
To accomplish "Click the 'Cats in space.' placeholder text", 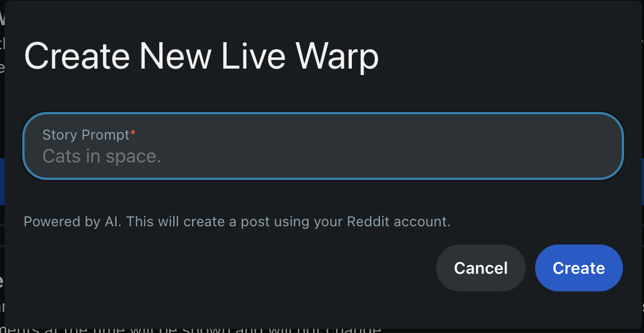I will (102, 156).
